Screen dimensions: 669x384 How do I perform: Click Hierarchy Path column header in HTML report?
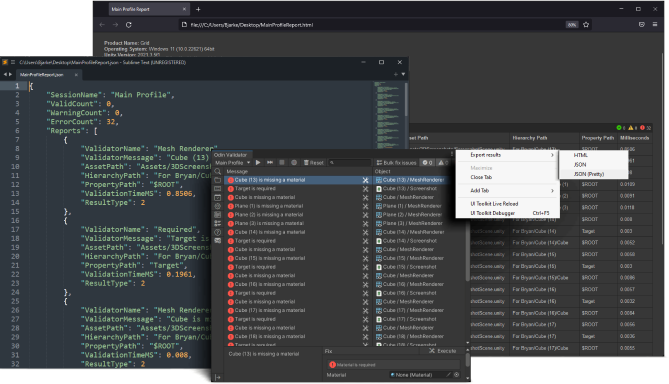click(x=529, y=138)
